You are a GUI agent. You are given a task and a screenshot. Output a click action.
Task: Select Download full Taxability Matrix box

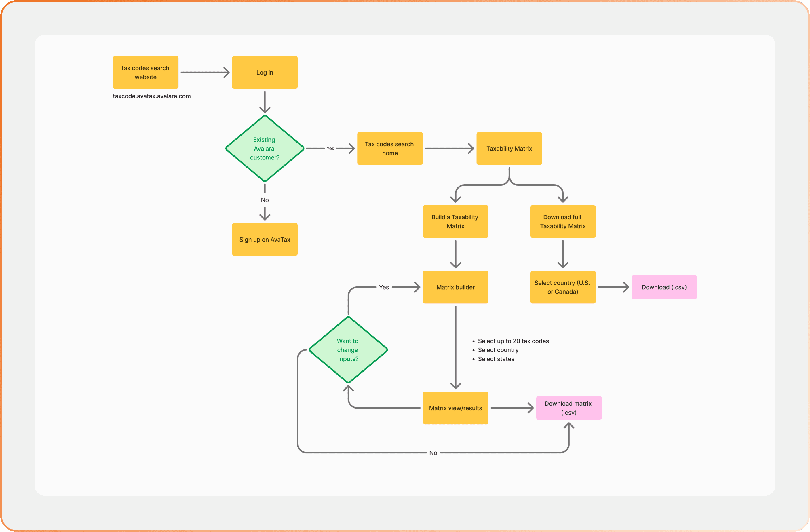point(562,222)
